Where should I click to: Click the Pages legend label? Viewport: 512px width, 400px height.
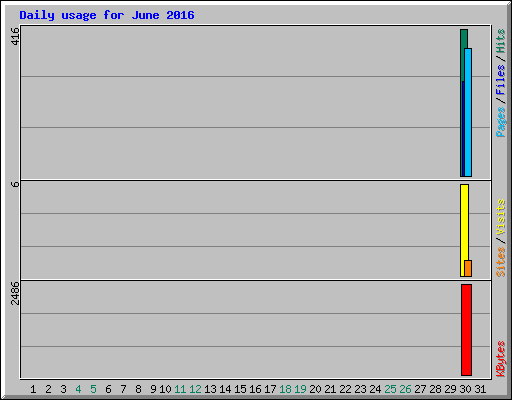pos(501,122)
